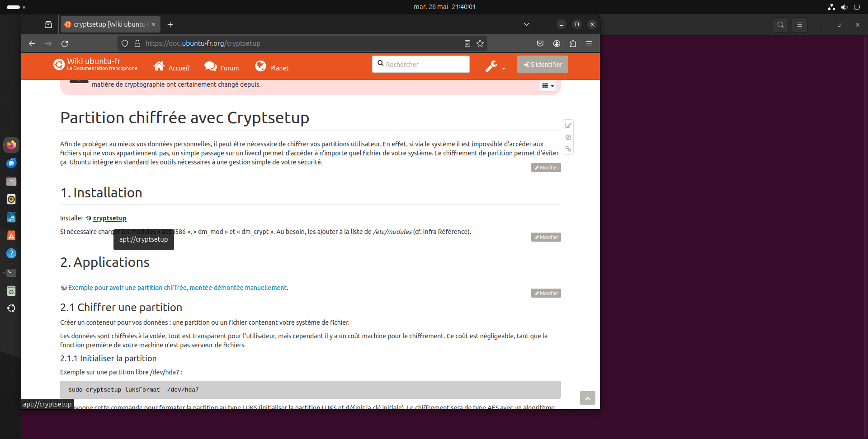Click the Activities workspace indicator
This screenshot has height=439, width=868.
tap(16, 7)
